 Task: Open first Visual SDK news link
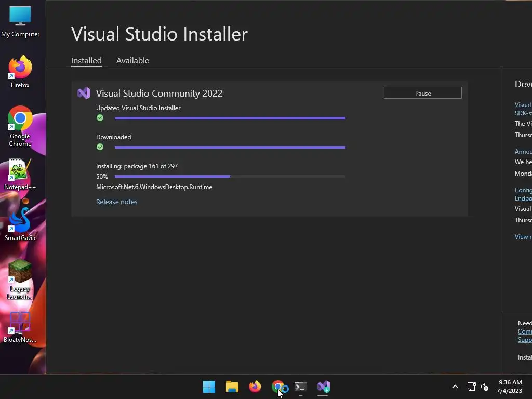(x=523, y=109)
